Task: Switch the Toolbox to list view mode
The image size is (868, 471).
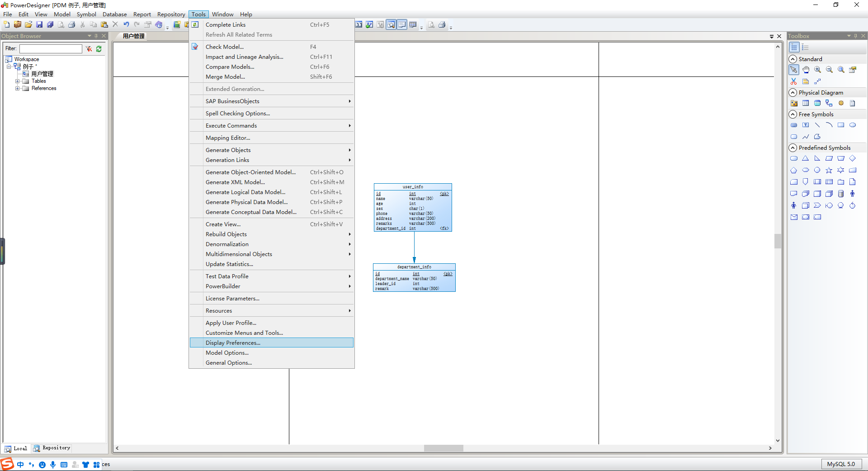Action: (805, 47)
